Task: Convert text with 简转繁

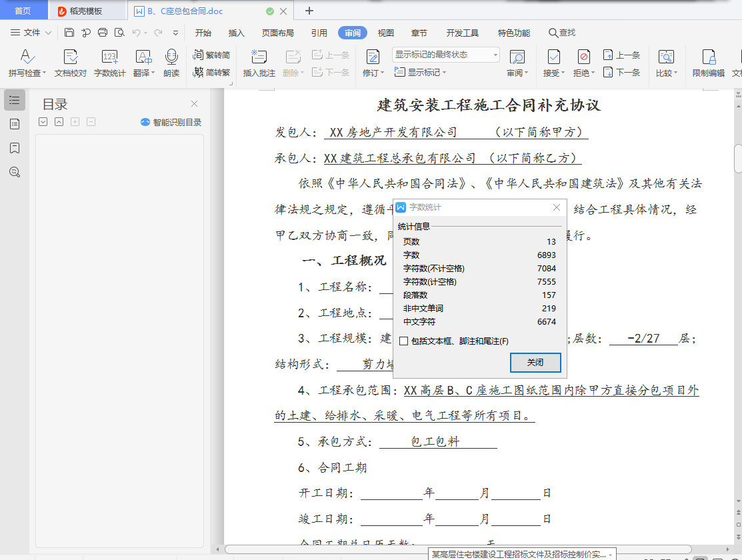Action: pos(211,73)
